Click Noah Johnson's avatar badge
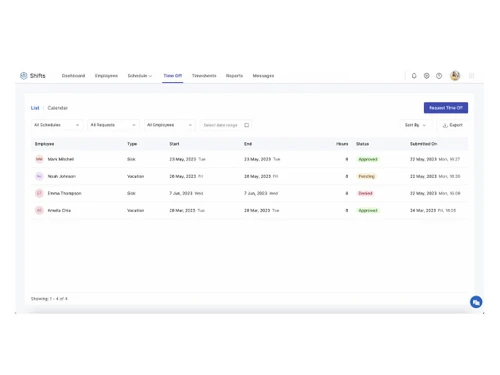 (x=39, y=176)
